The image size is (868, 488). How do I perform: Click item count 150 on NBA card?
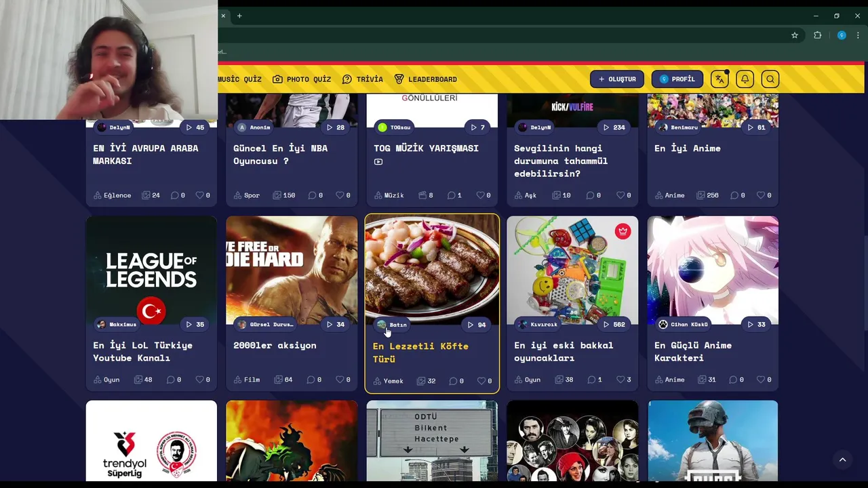[x=283, y=195]
